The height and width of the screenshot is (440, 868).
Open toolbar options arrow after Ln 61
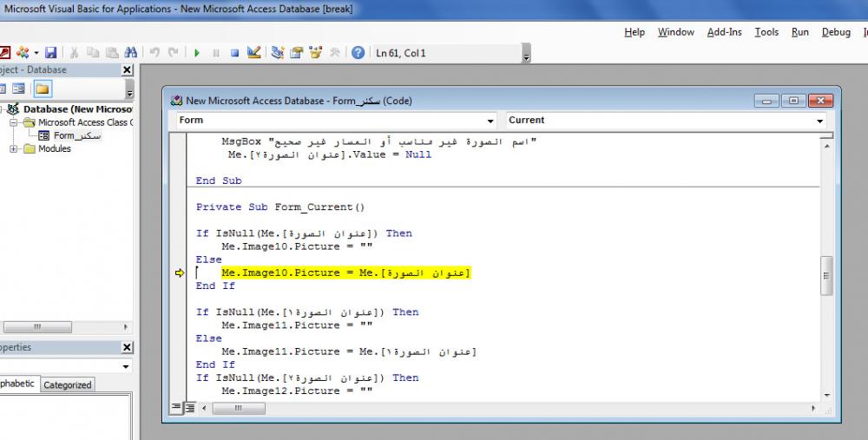(527, 56)
